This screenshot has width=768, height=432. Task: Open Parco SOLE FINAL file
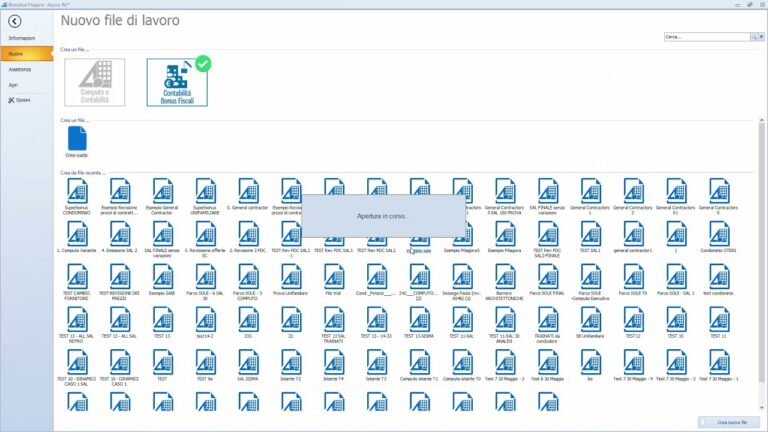tap(548, 280)
